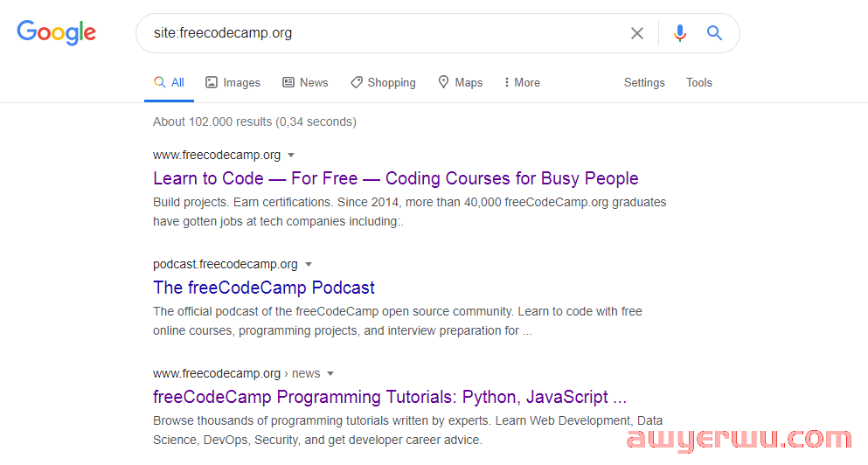This screenshot has width=868, height=465.
Task: Open the Shopping tab
Action: pos(383,82)
